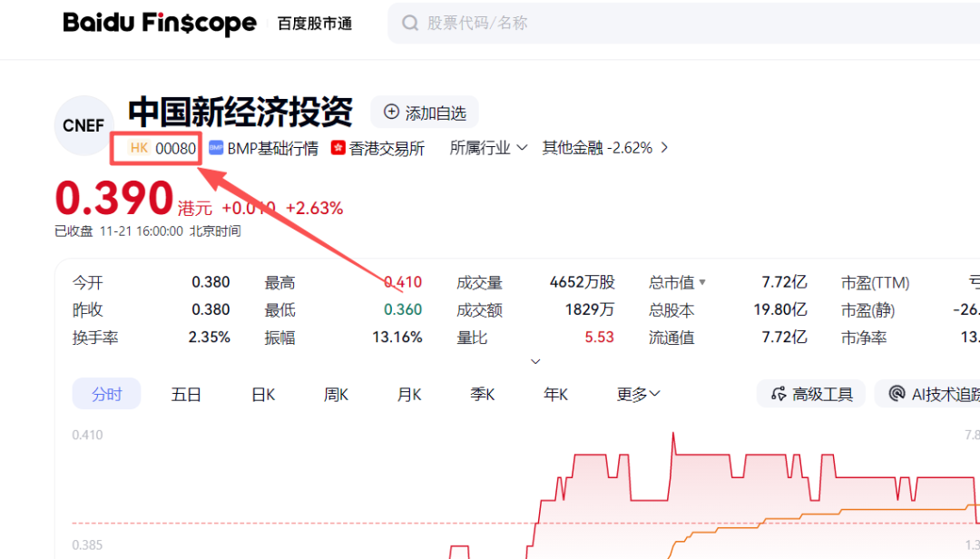980x559 pixels.
Task: Switch chart to 分时 view
Action: click(x=106, y=393)
